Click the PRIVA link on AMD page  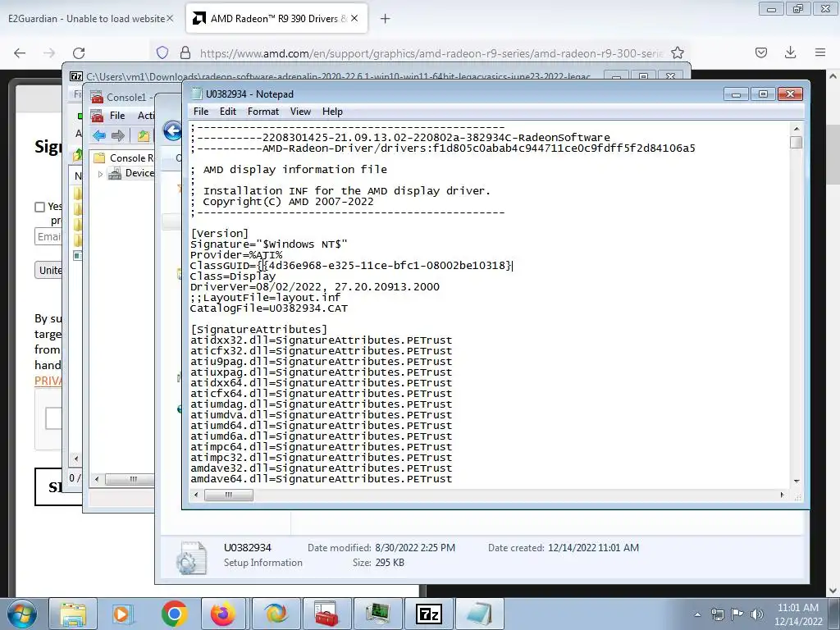[48, 381]
